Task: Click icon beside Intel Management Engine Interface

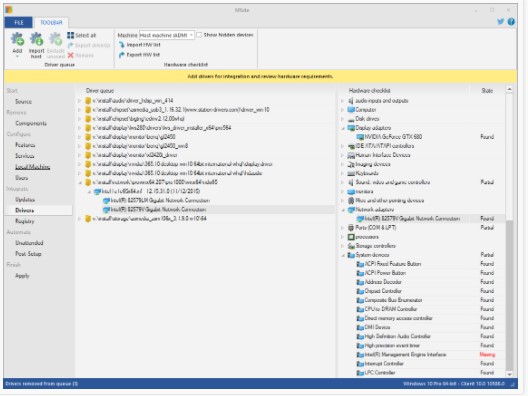Action: 360,355
